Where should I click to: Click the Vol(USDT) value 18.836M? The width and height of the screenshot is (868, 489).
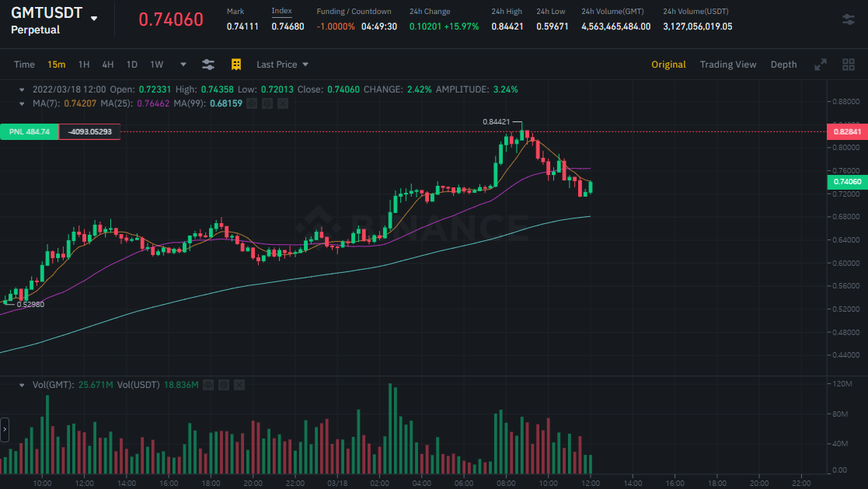pos(181,385)
